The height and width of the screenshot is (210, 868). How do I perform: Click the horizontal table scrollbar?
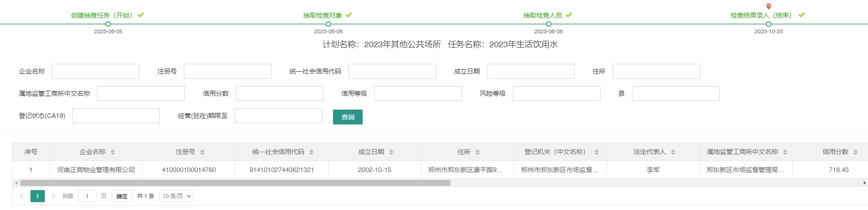[x=235, y=183]
